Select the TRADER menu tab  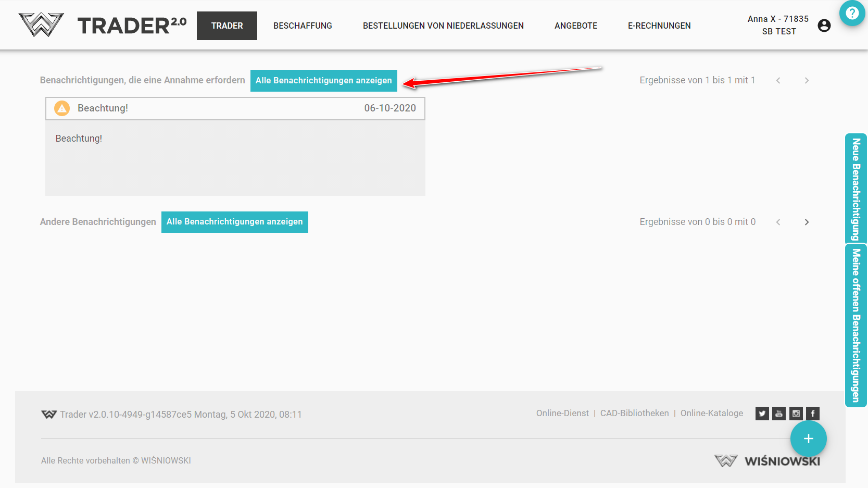point(227,26)
